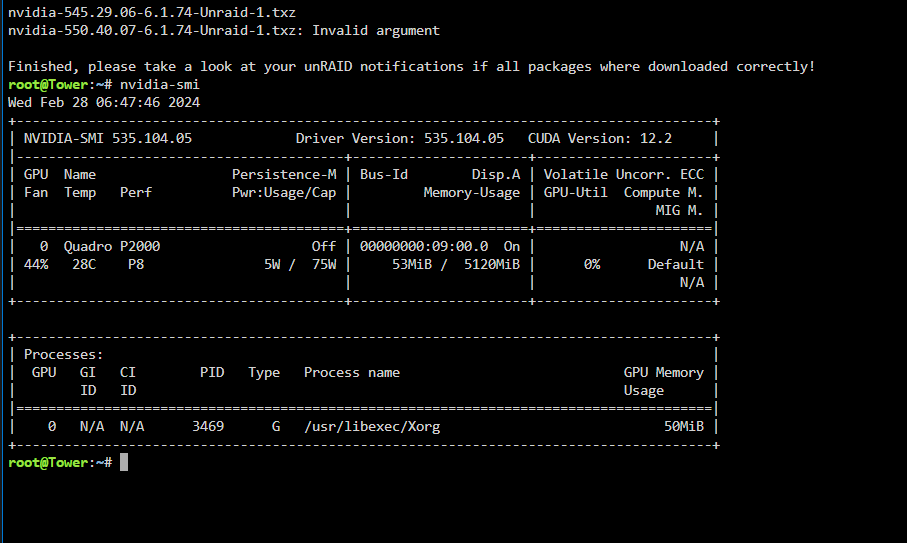The image size is (907, 543).
Task: Click the Processes: section header
Action: (63, 354)
